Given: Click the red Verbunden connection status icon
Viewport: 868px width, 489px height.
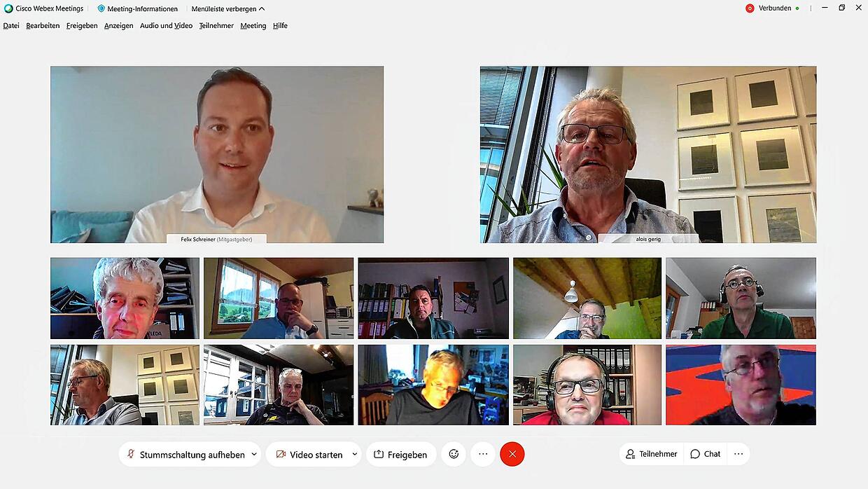Looking at the screenshot, I should coord(750,8).
